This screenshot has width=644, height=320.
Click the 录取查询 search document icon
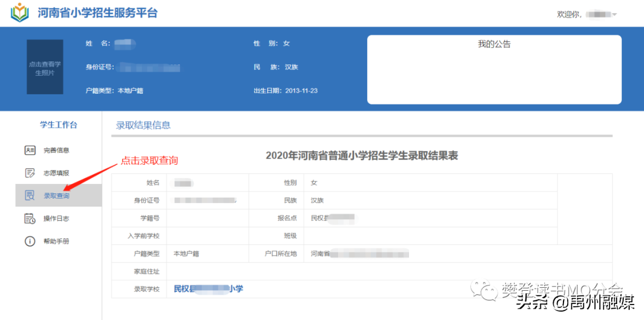click(30, 196)
